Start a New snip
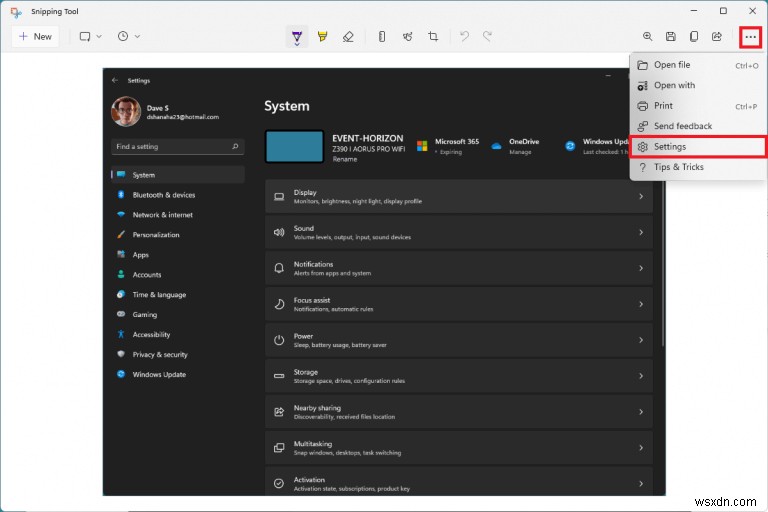The width and height of the screenshot is (768, 512). tap(35, 36)
